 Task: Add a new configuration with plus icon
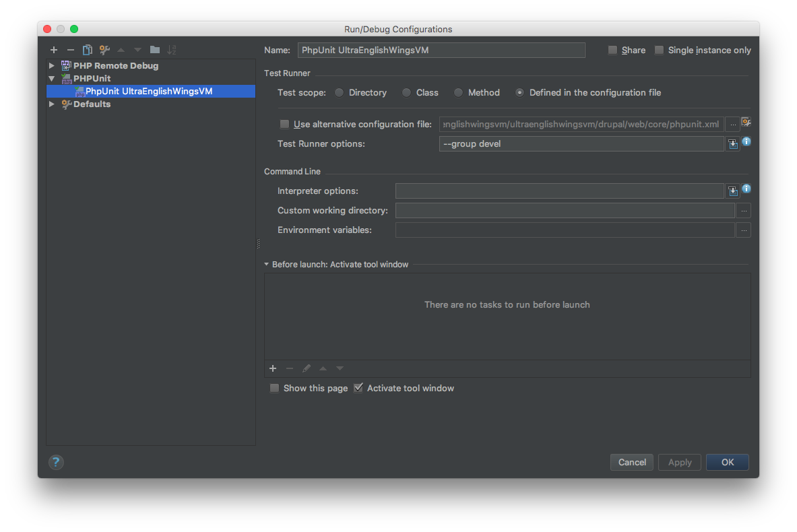pyautogui.click(x=54, y=50)
